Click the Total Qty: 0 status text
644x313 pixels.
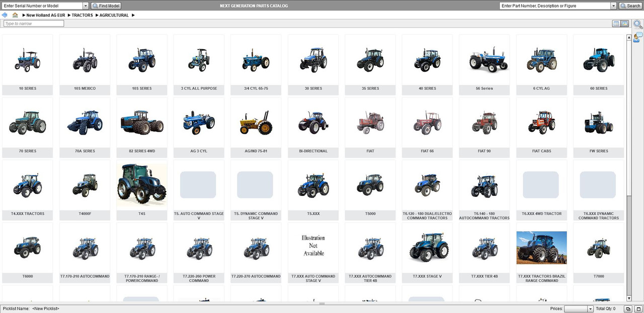click(605, 309)
